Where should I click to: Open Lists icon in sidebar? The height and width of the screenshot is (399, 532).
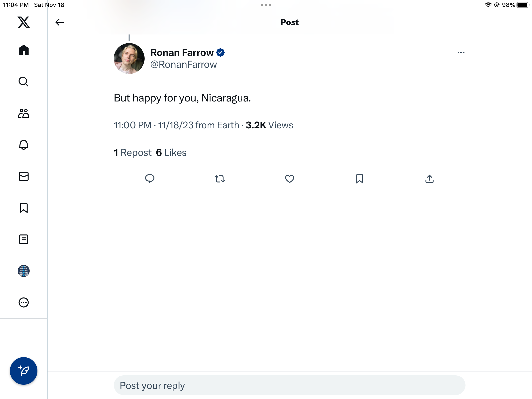[x=24, y=239]
